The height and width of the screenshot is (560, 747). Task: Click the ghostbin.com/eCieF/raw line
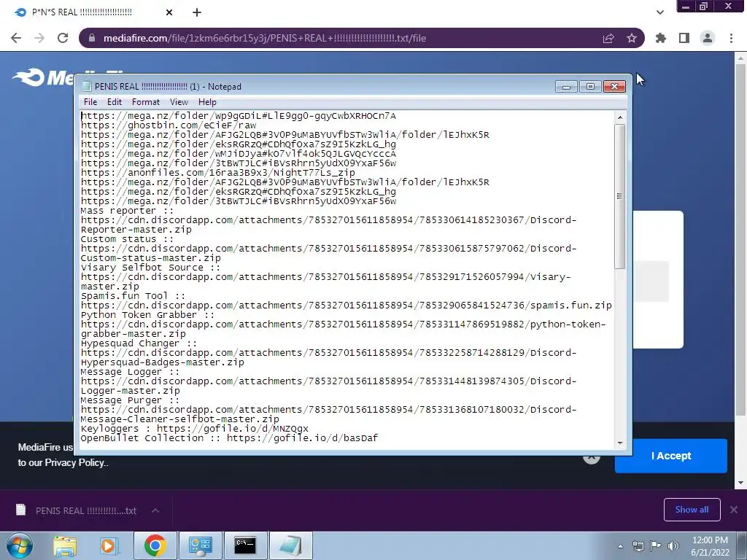click(x=169, y=125)
